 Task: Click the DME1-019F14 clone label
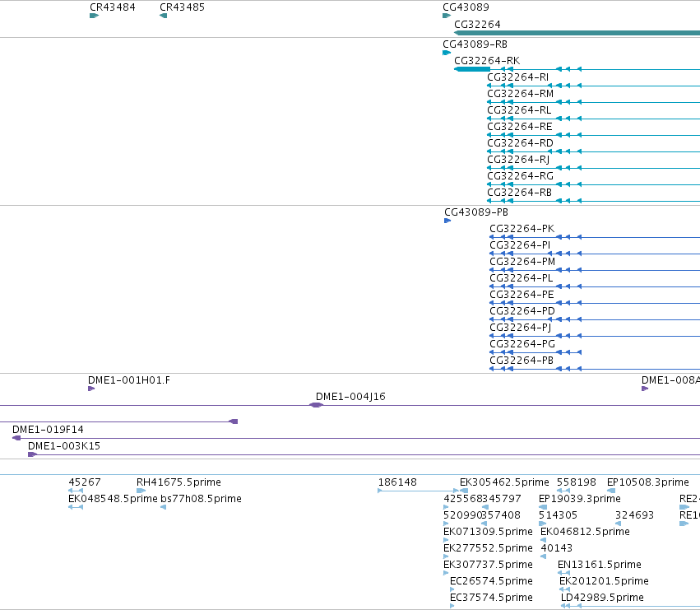click(x=48, y=430)
